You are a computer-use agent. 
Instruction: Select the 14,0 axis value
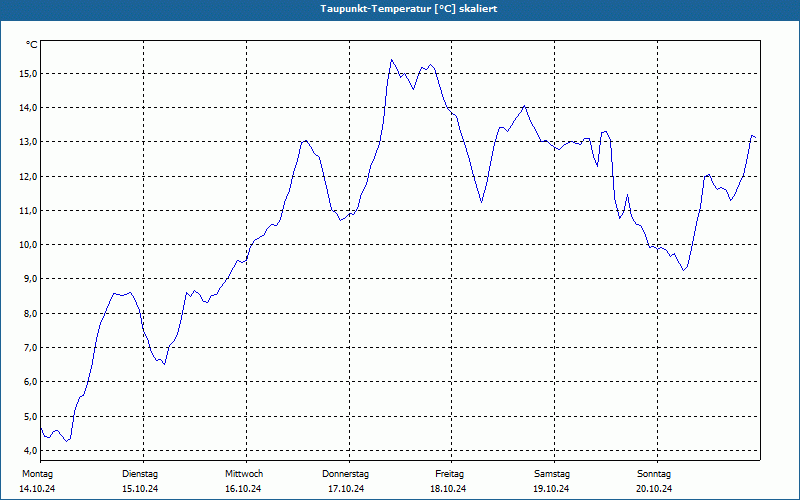pos(28,108)
